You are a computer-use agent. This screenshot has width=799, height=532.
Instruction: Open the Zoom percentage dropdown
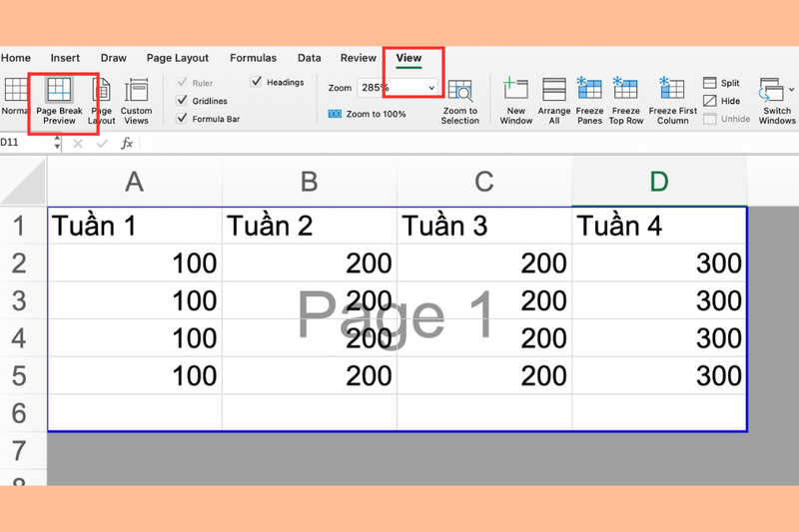(x=431, y=88)
